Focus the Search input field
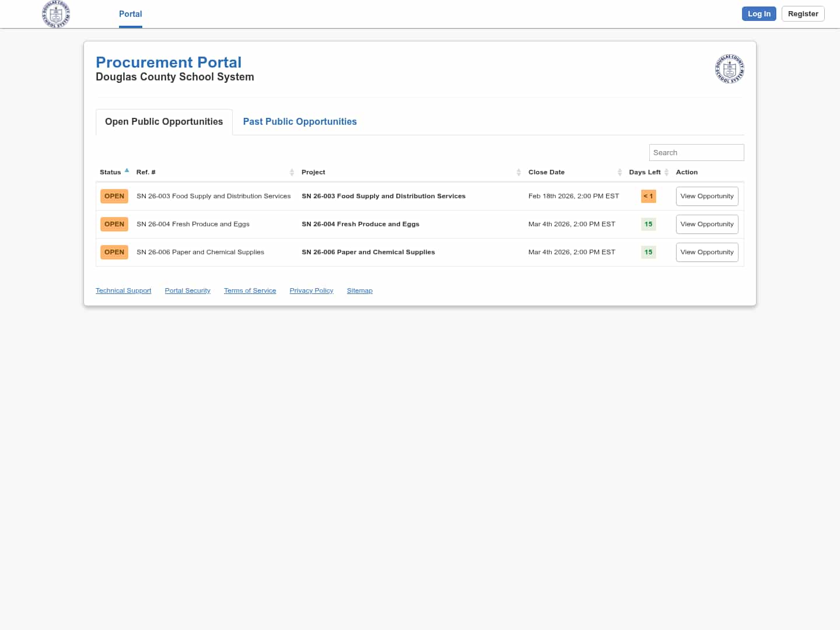The height and width of the screenshot is (630, 840). tap(696, 152)
